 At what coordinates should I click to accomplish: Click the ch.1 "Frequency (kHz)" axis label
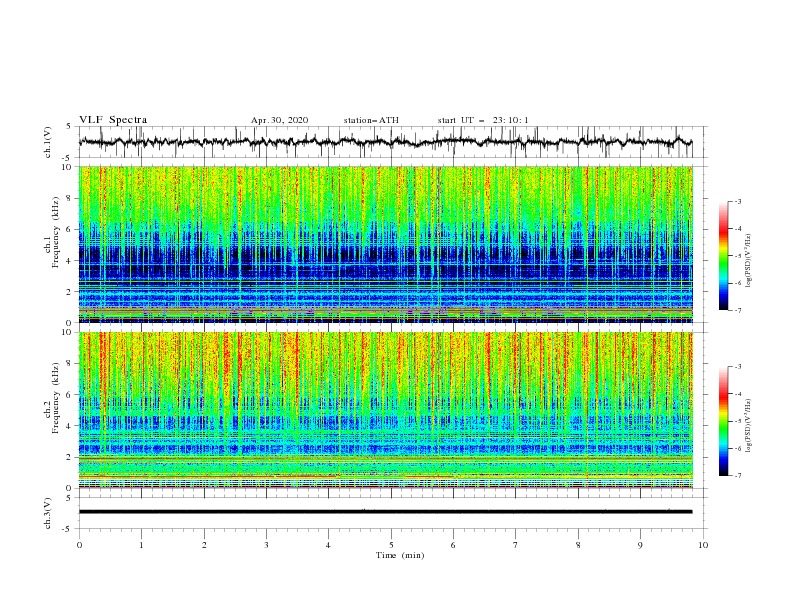point(55,233)
